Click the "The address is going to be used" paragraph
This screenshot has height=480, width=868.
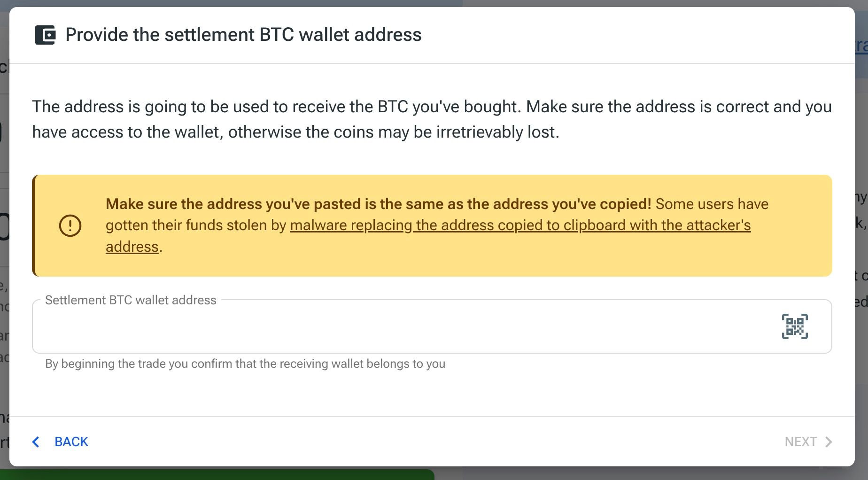pos(432,119)
